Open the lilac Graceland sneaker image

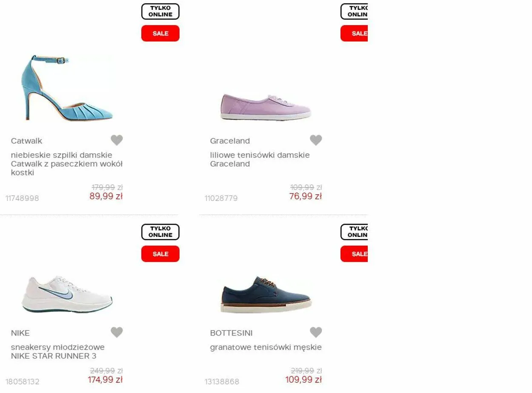pos(266,106)
